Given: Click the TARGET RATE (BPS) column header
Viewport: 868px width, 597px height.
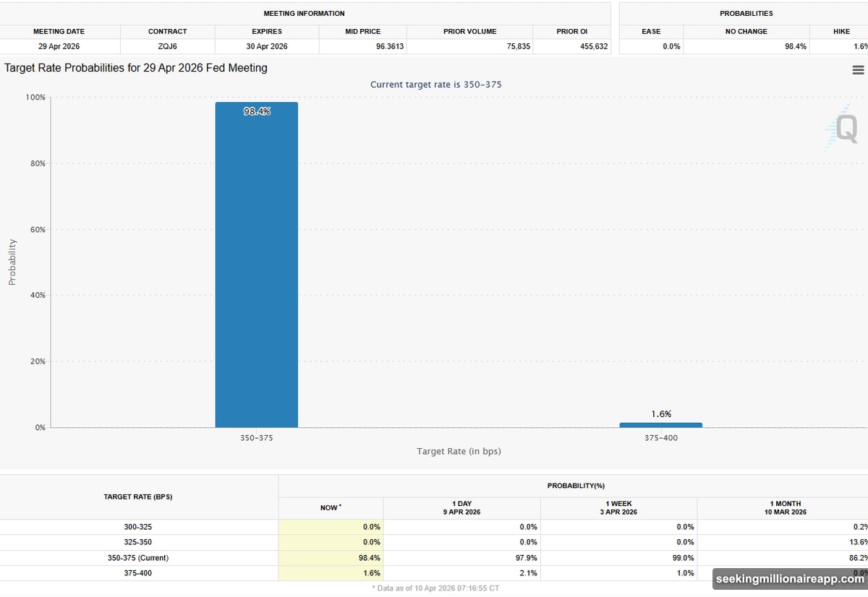Looking at the screenshot, I should click(x=139, y=497).
